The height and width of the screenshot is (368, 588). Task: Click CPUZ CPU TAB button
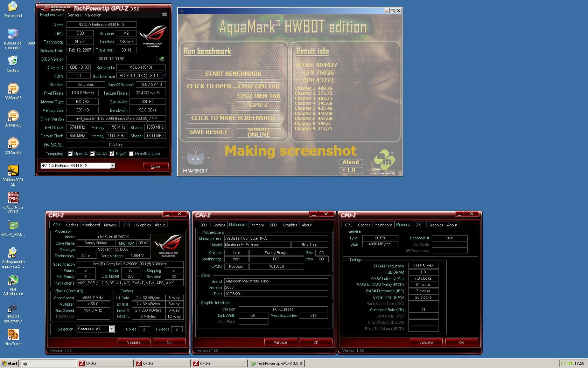(x=259, y=86)
